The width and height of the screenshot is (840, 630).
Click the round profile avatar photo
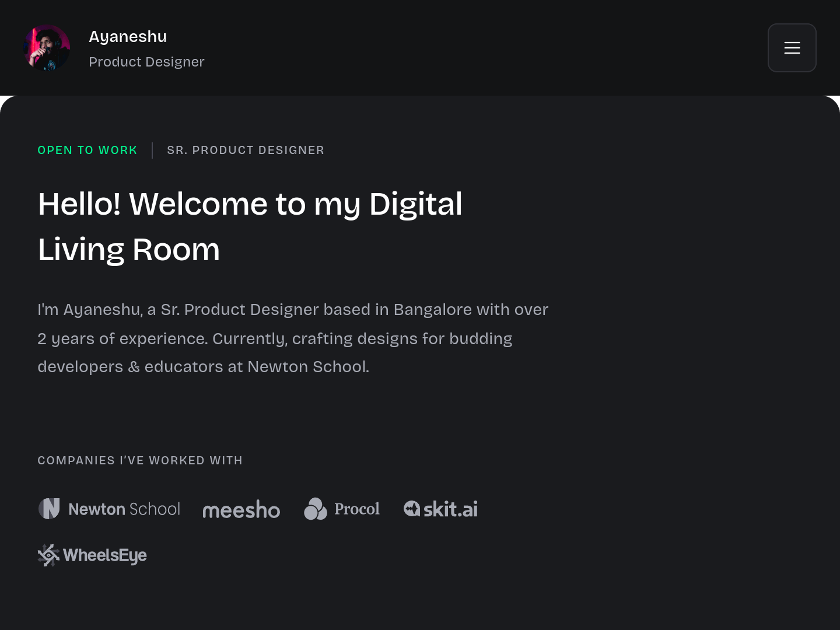coord(47,48)
